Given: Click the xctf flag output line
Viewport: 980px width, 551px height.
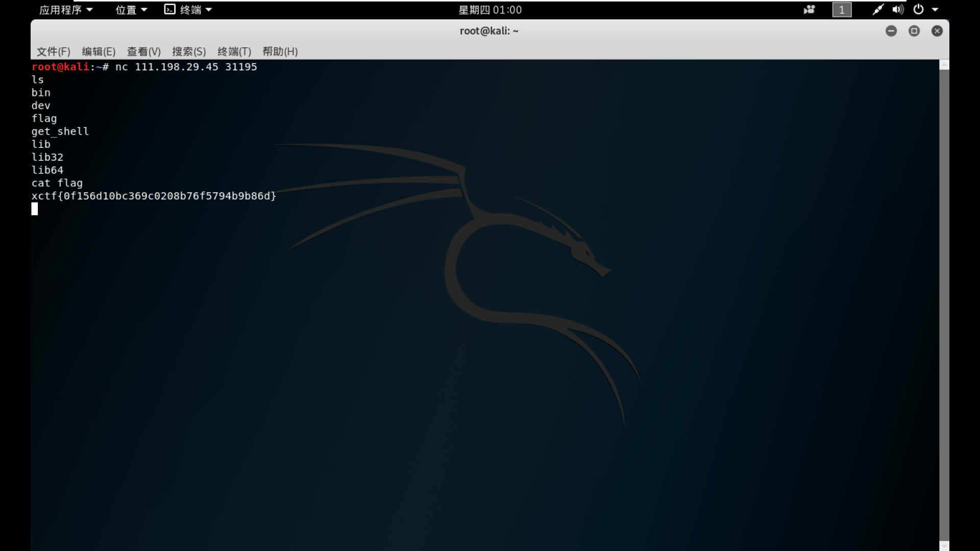Looking at the screenshot, I should pyautogui.click(x=154, y=196).
